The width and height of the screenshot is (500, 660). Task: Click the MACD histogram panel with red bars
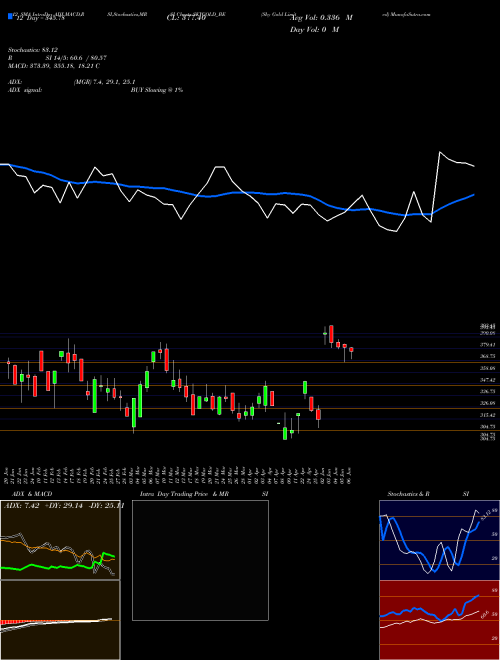(x=60, y=620)
